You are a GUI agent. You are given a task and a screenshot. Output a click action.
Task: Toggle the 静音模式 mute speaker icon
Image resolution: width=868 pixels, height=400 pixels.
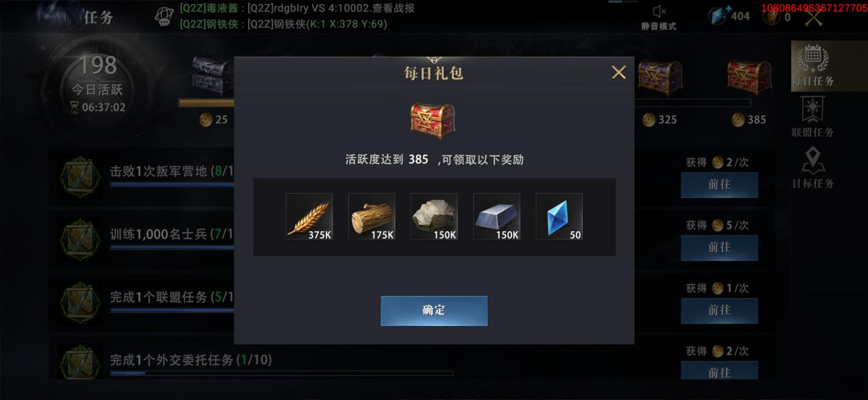(x=659, y=12)
